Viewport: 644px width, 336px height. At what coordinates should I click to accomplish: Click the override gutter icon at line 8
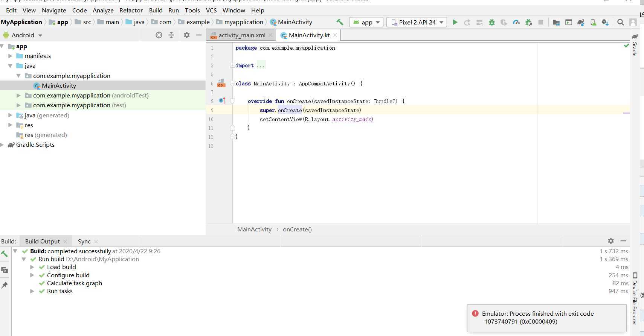pos(222,100)
